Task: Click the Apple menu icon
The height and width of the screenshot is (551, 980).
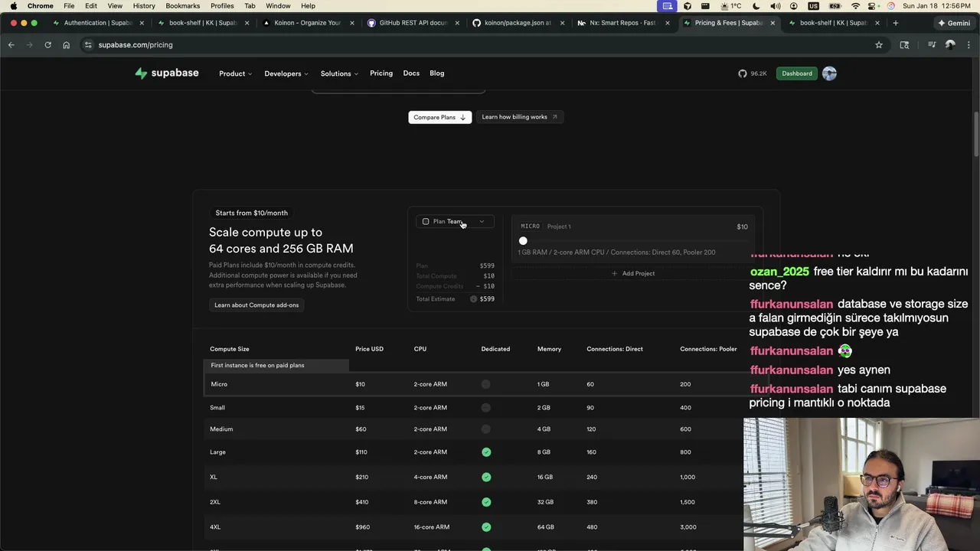Action: coord(14,5)
